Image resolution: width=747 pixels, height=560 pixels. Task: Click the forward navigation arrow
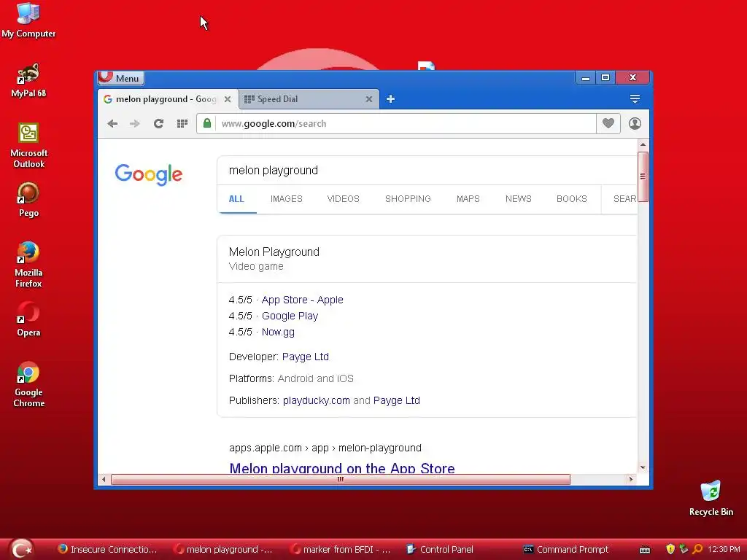(x=135, y=124)
